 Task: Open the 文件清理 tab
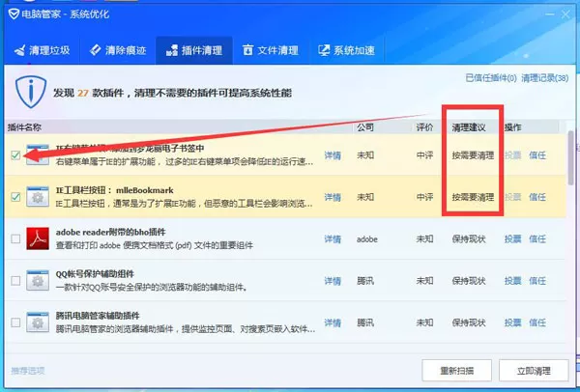pyautogui.click(x=271, y=50)
